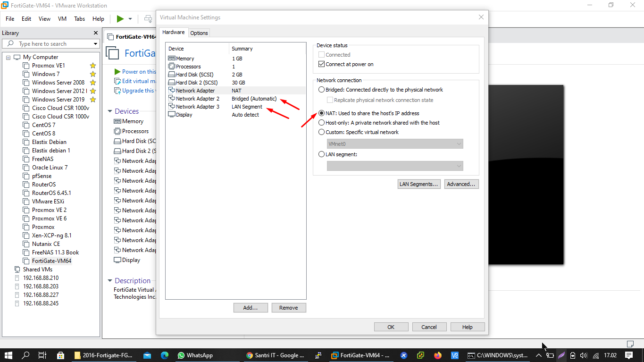
Task: Select Host-only private network radio button
Action: (322, 123)
